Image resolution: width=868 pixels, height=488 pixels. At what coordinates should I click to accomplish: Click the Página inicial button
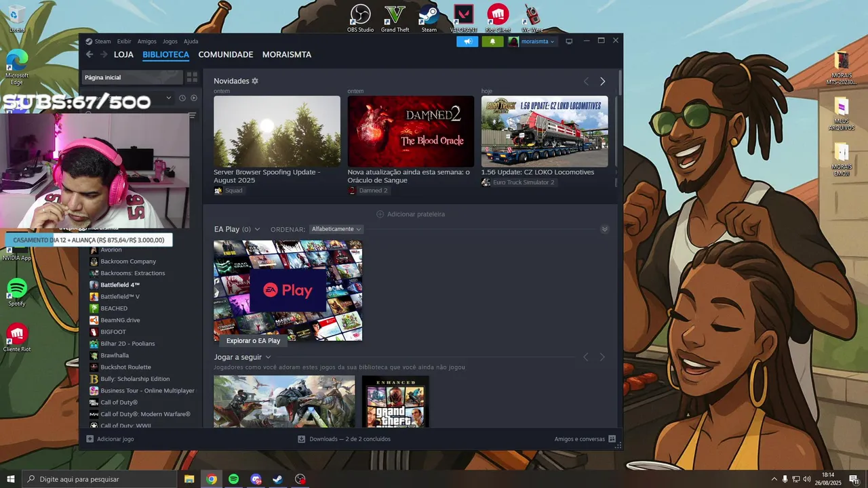[x=132, y=77]
